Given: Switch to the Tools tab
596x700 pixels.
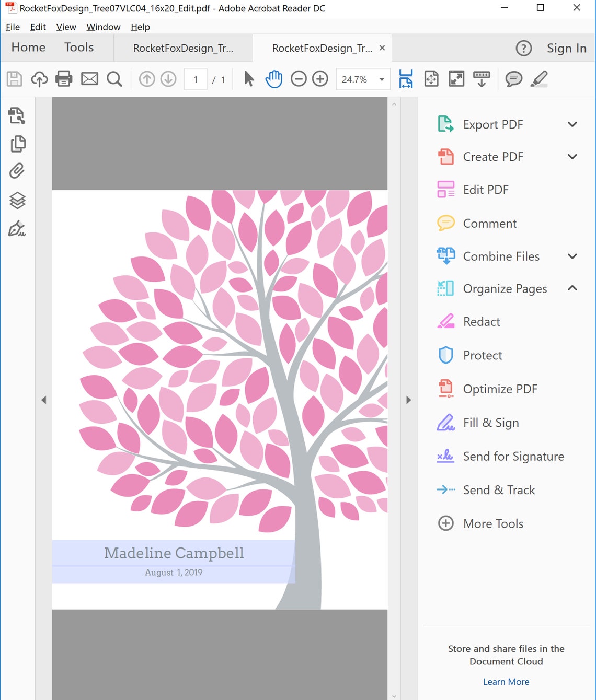Looking at the screenshot, I should [x=79, y=48].
